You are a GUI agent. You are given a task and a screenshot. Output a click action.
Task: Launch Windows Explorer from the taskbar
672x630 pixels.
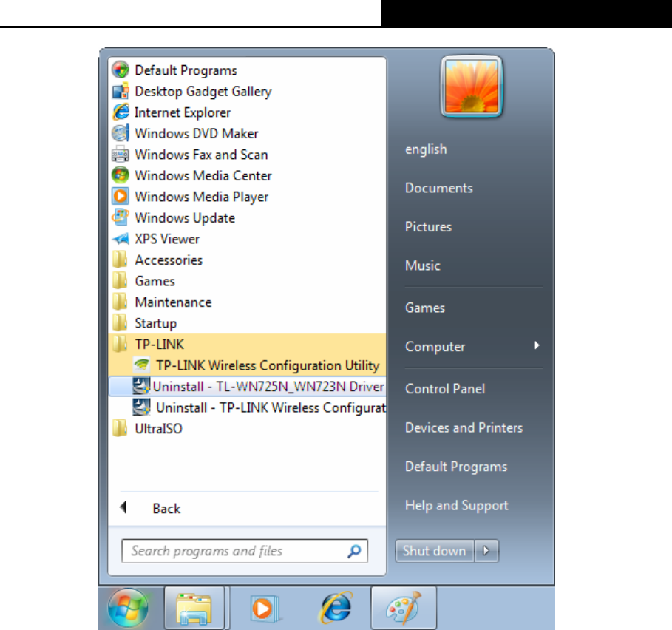194,608
